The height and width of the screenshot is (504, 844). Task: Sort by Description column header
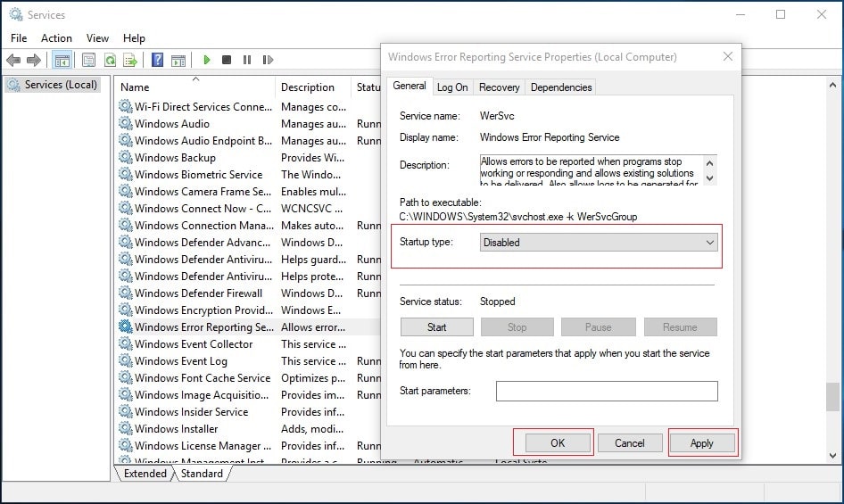click(x=312, y=87)
